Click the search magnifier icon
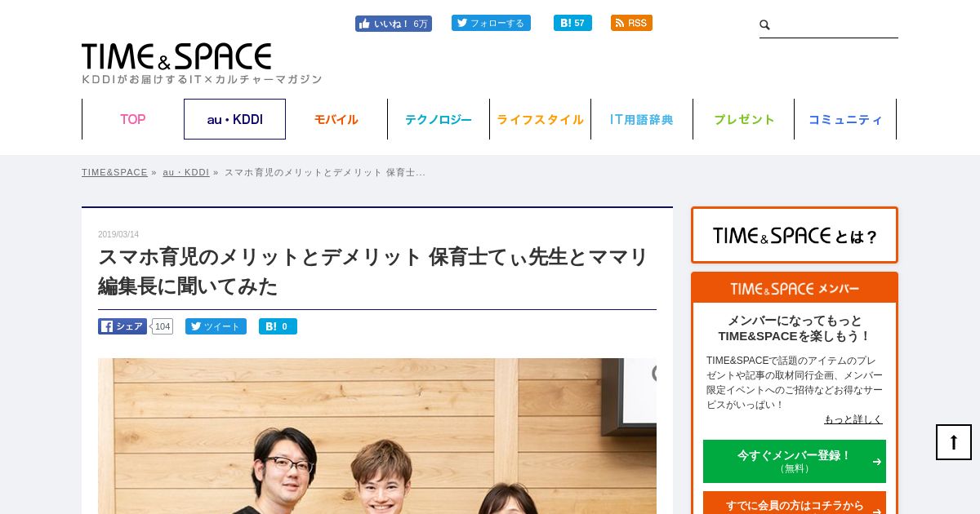The height and width of the screenshot is (514, 980). [765, 25]
